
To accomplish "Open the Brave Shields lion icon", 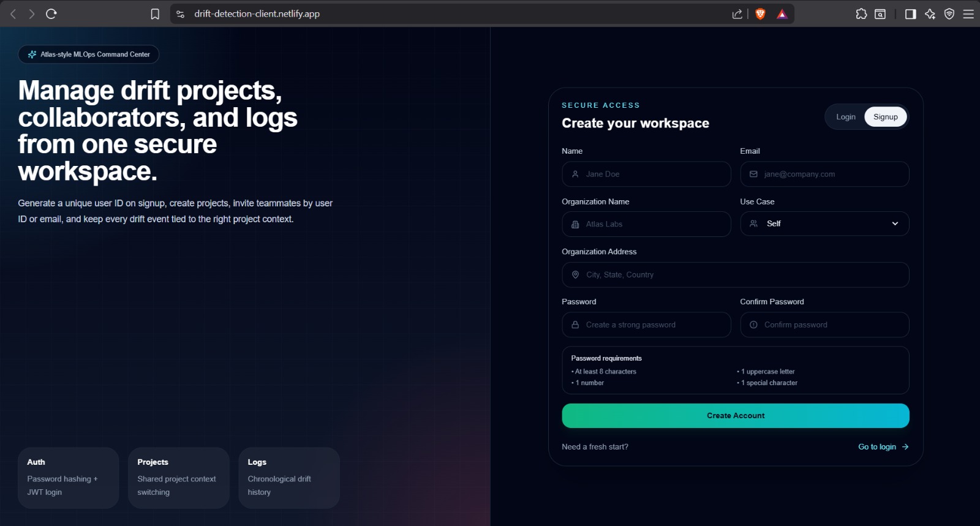I will [760, 14].
